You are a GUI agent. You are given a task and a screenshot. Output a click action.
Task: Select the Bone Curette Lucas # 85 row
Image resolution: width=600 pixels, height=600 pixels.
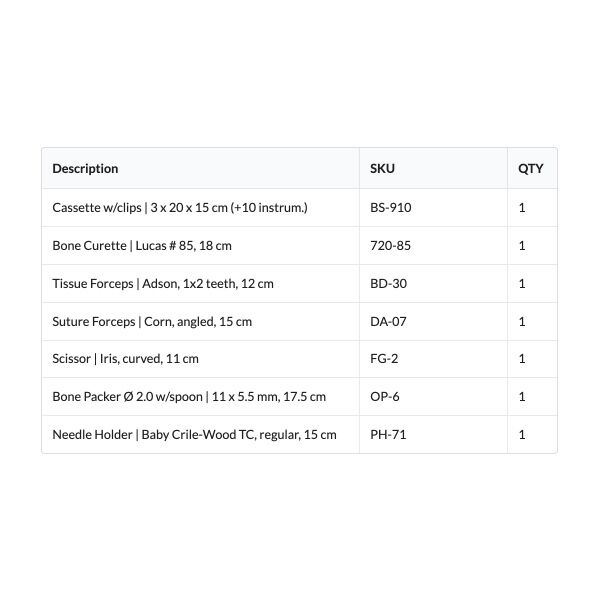click(299, 246)
